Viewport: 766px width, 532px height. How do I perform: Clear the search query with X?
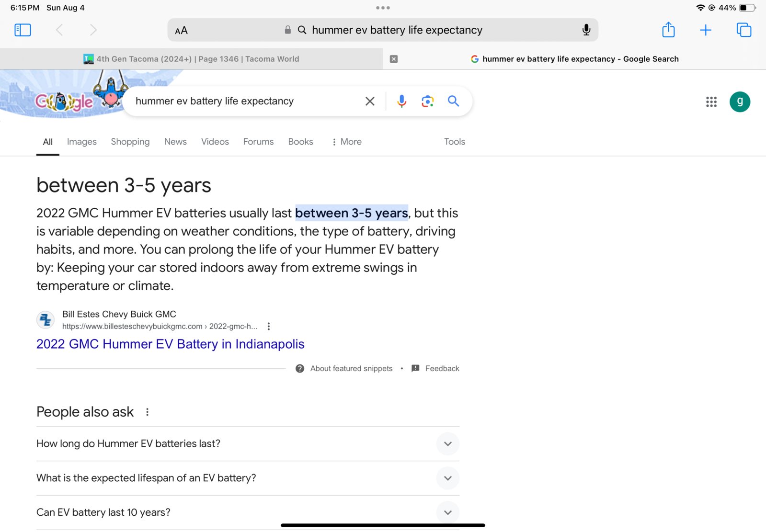click(370, 101)
